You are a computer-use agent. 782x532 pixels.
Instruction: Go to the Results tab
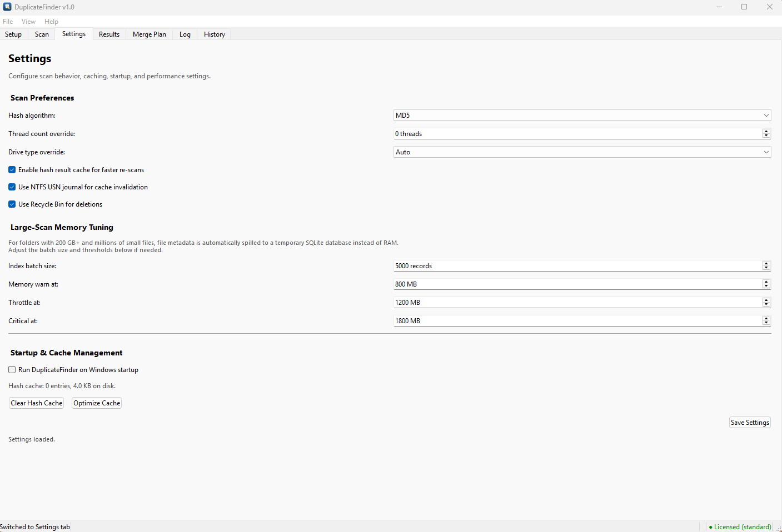(x=109, y=34)
